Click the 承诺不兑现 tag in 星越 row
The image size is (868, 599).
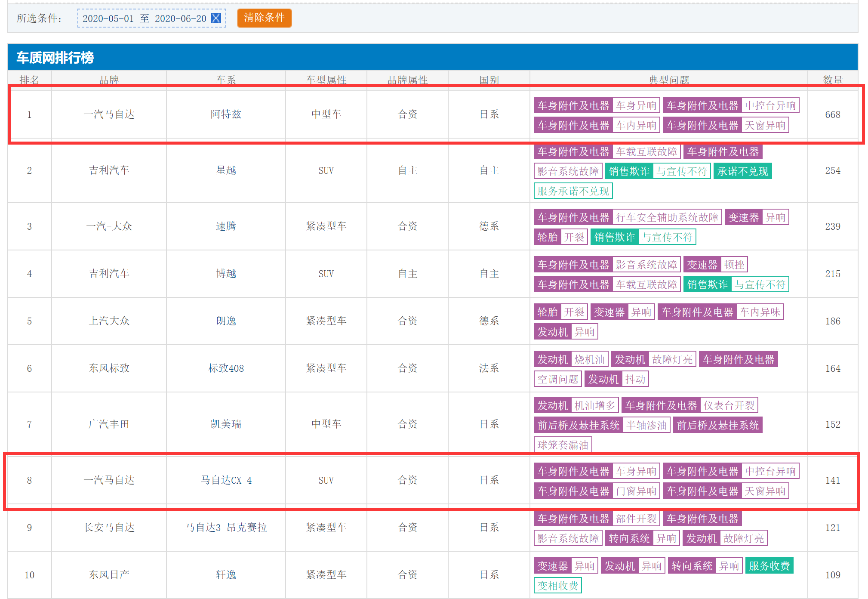(742, 171)
